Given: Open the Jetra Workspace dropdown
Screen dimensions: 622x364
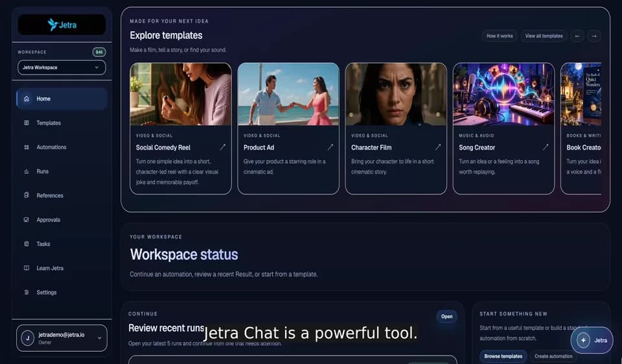Looking at the screenshot, I should pos(62,67).
